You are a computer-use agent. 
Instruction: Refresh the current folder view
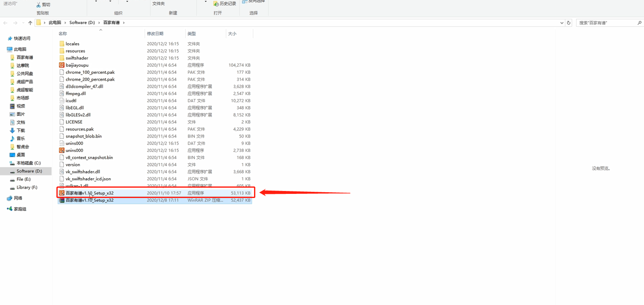(569, 23)
